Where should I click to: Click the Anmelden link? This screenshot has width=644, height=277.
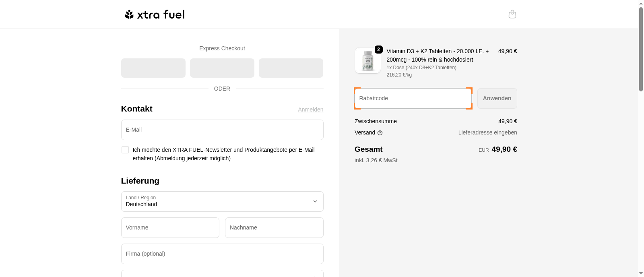click(x=310, y=110)
